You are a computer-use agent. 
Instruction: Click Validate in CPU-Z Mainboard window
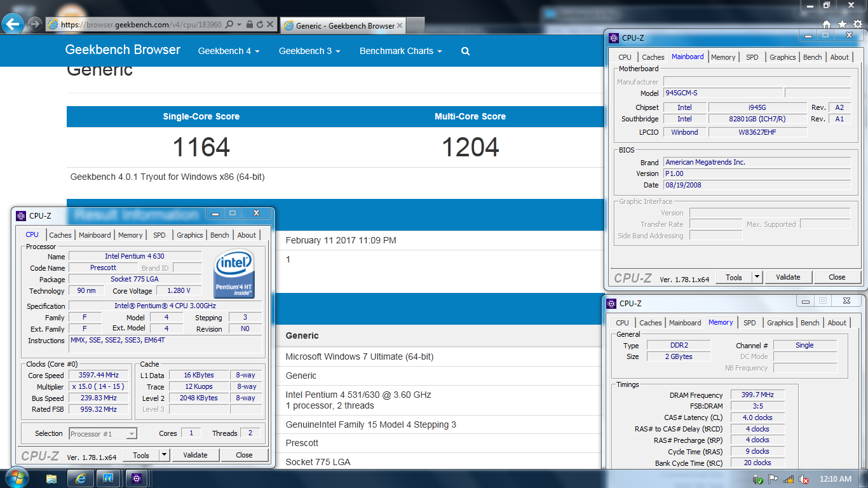[x=788, y=277]
